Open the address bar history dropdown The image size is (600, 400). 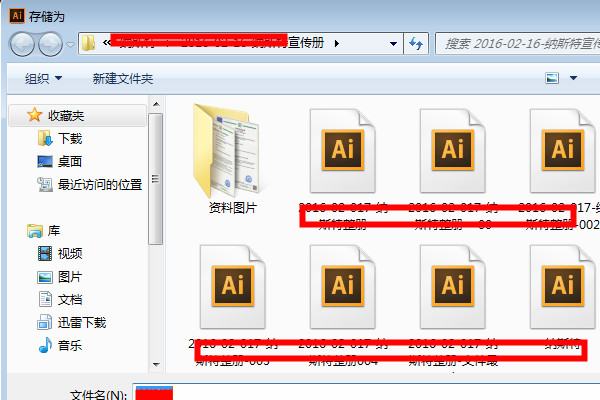coord(393,44)
